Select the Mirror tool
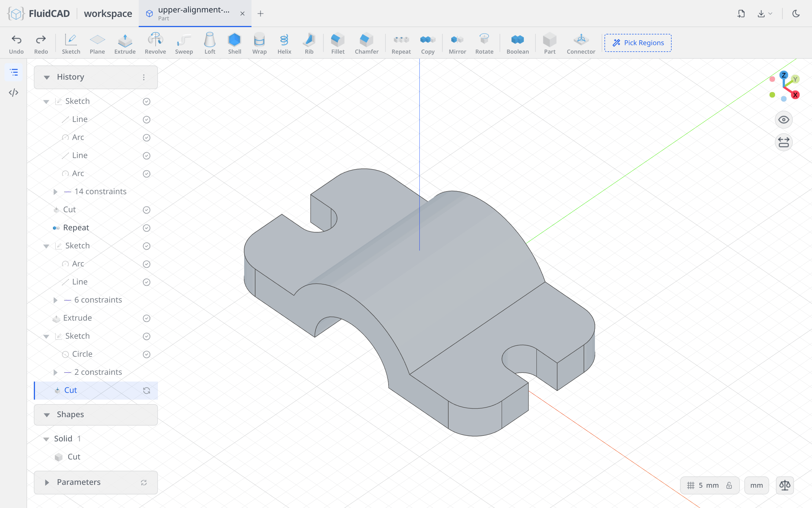The height and width of the screenshot is (508, 812). pos(457,43)
